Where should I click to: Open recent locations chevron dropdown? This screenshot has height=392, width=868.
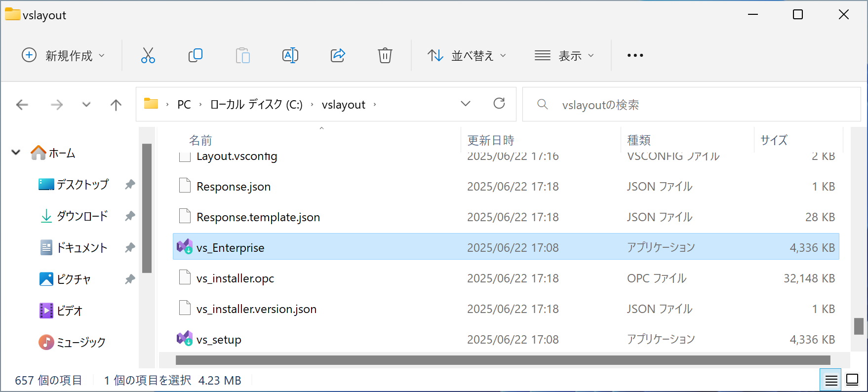(x=86, y=105)
